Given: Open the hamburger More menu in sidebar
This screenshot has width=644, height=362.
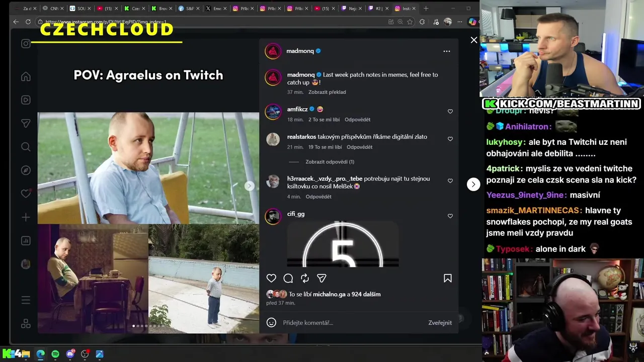Looking at the screenshot, I should 26,300.
